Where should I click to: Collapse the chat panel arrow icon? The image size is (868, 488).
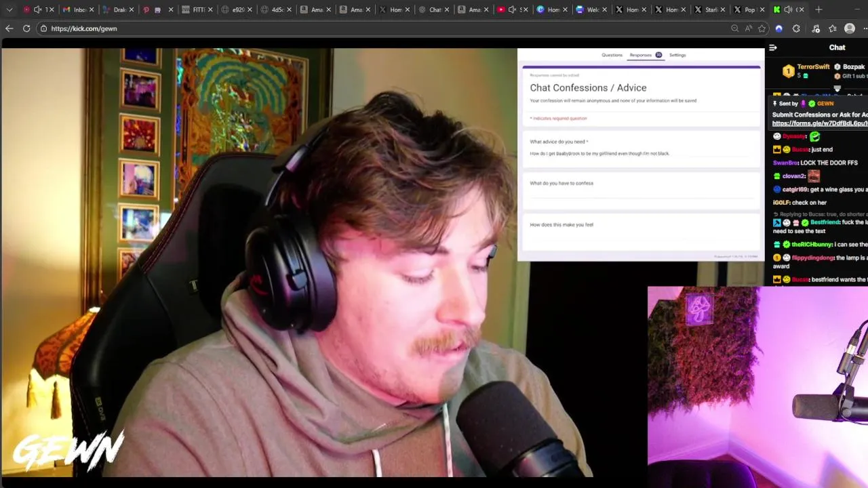tap(772, 47)
